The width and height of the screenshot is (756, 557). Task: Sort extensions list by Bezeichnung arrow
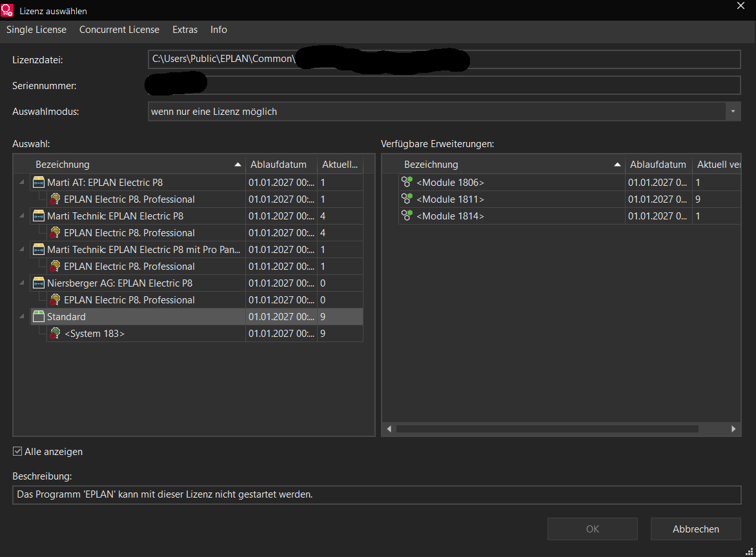[617, 165]
